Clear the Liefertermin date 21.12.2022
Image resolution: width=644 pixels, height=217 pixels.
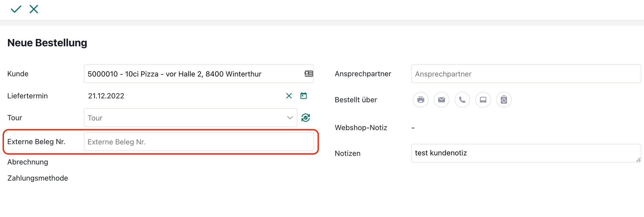pyautogui.click(x=289, y=96)
